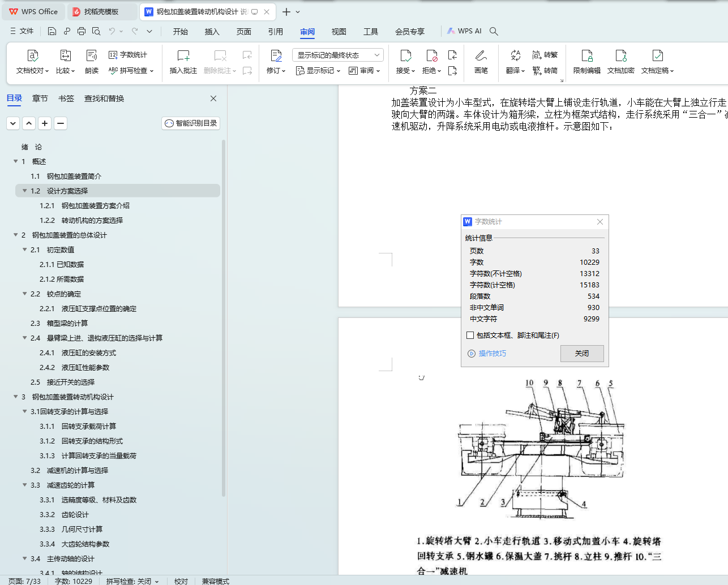This screenshot has width=728, height=585.
Task: Select 2.5 接近开关的选择 in outline
Action: click(x=63, y=382)
